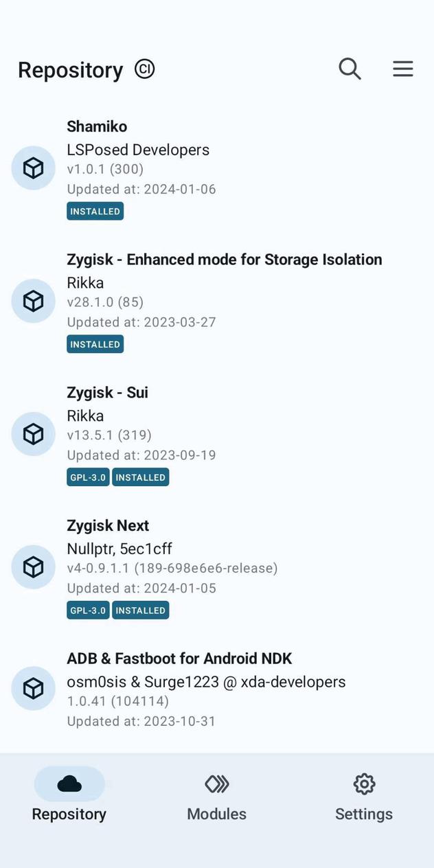Screen dimensions: 434x868
Task: Click the Modules navigation icon
Action: pos(216,784)
